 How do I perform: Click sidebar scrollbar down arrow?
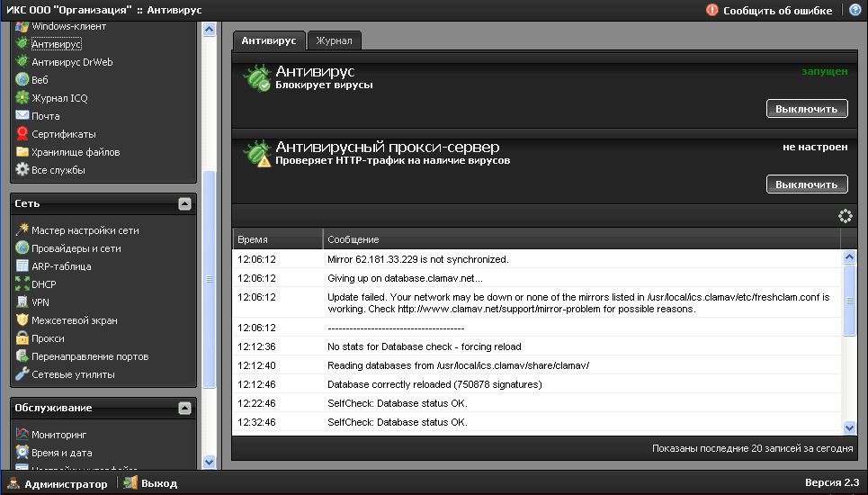(x=210, y=461)
